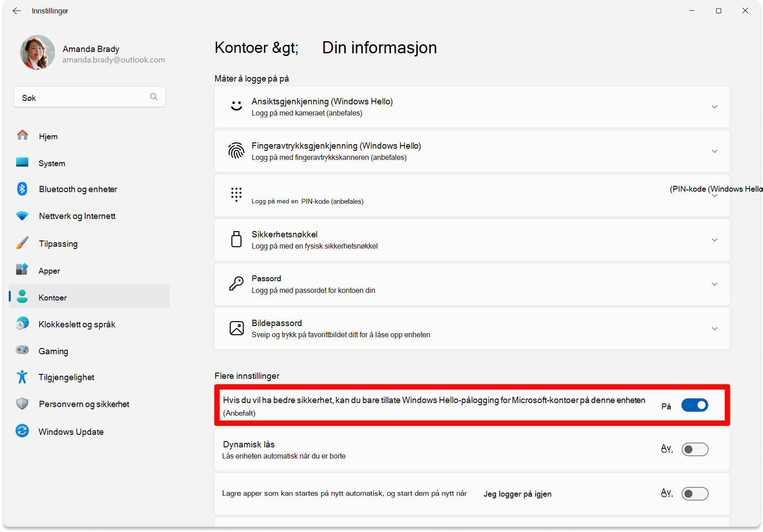
Task: Click the Søk search field
Action: tap(90, 97)
